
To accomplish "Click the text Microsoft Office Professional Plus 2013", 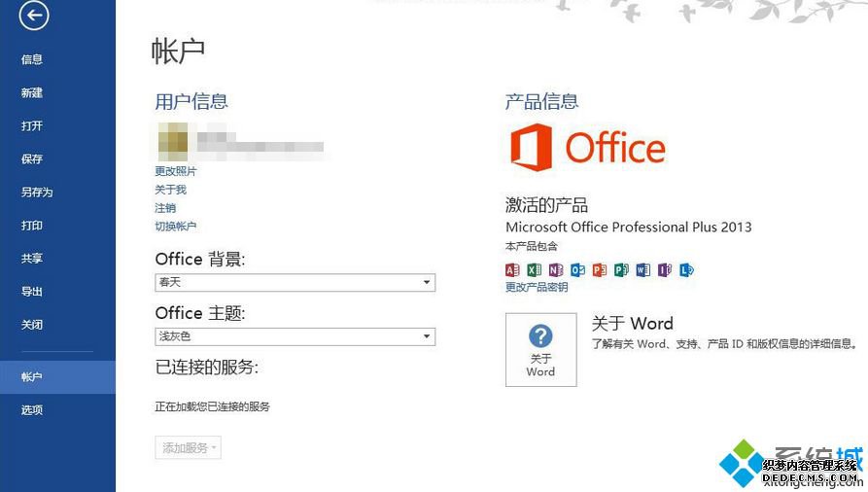I will (x=628, y=228).
